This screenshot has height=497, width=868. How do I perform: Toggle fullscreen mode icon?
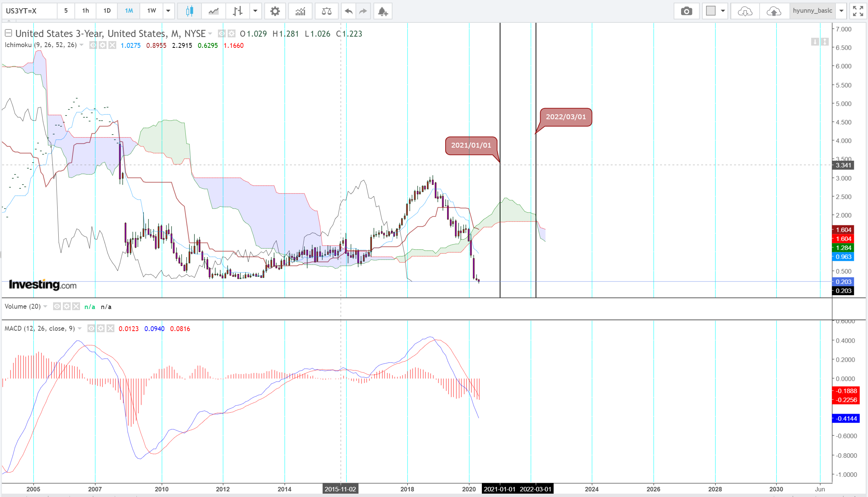point(858,11)
